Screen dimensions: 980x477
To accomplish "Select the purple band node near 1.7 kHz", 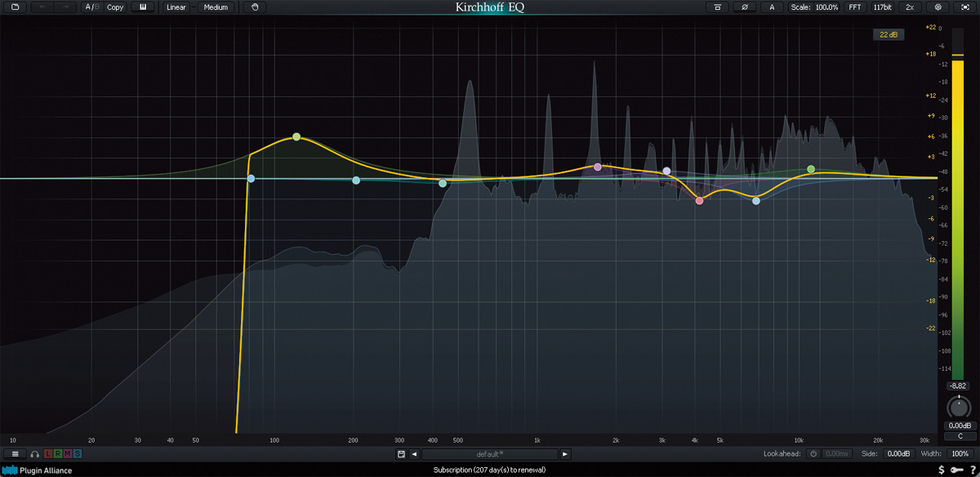I will point(598,167).
